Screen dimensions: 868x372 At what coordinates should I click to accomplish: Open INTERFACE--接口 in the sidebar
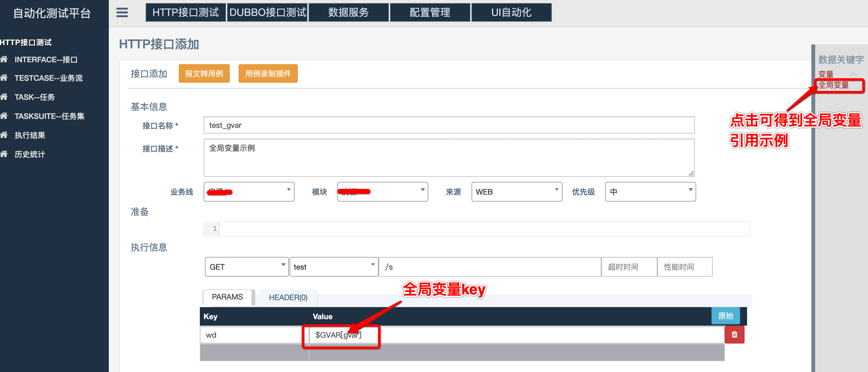(x=46, y=59)
